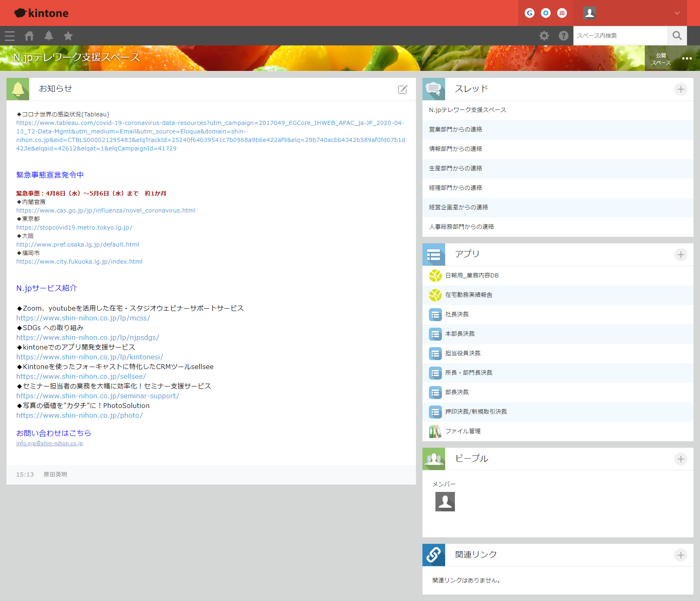Open the space options three-dot menu

coord(687,58)
